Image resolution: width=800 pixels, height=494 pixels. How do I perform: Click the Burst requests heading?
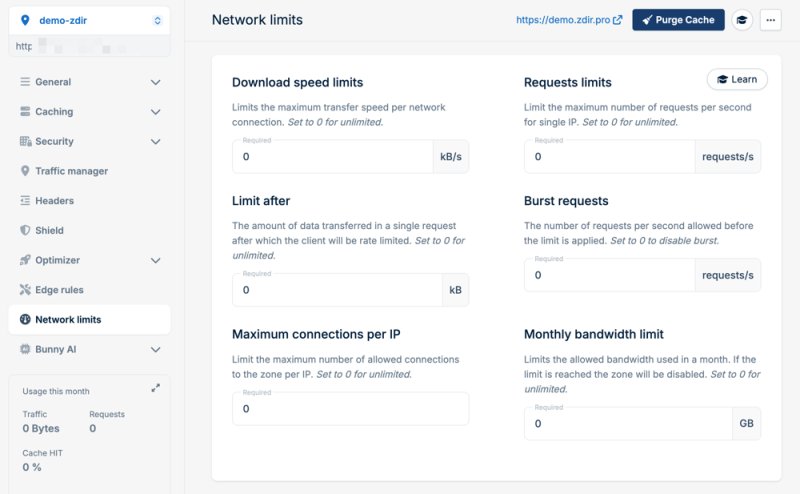coord(566,201)
